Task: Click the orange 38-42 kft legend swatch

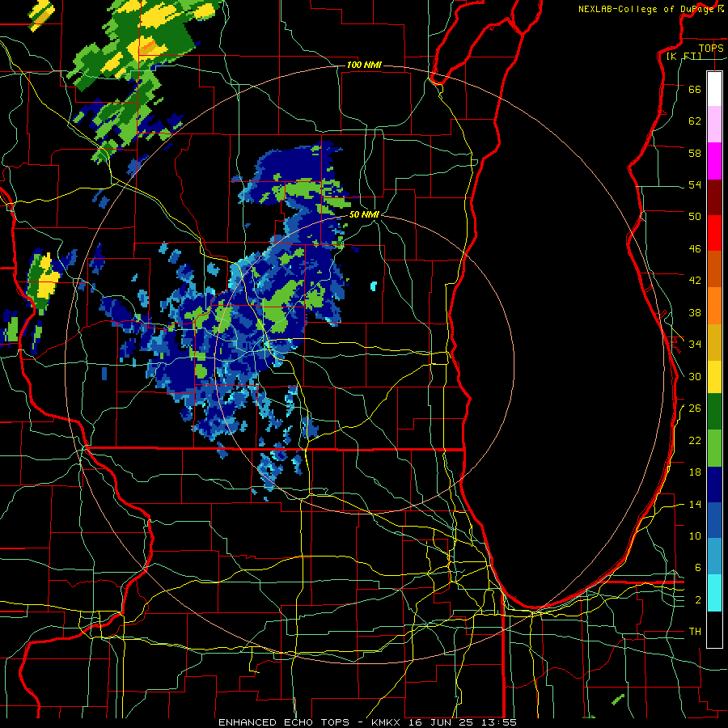Action: [714, 306]
